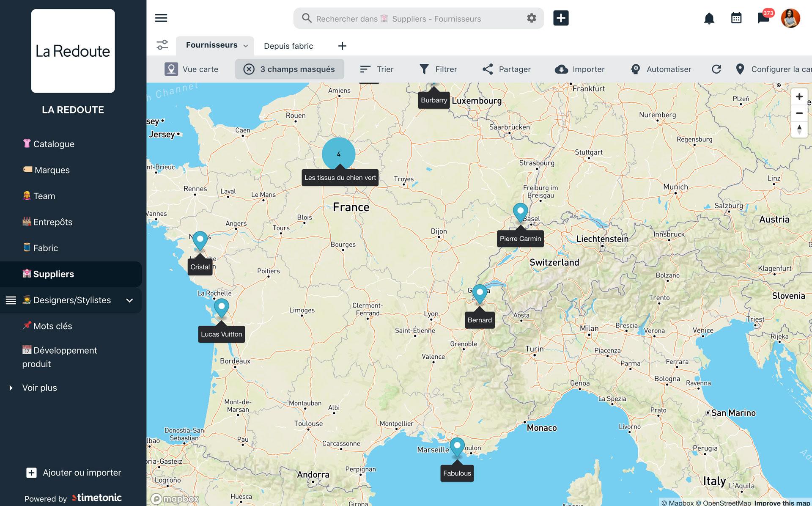This screenshot has width=812, height=506.
Task: Click the Automatiser automation icon
Action: coord(635,69)
